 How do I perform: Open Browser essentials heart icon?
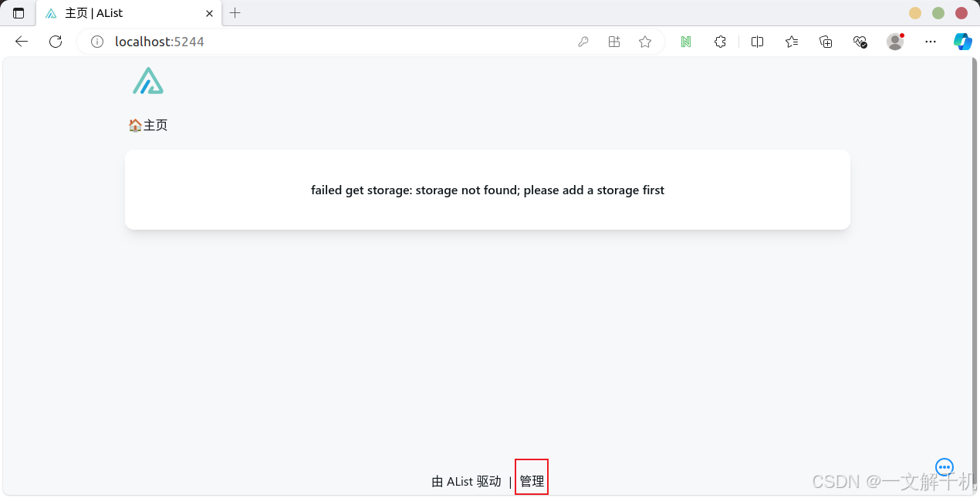[860, 42]
